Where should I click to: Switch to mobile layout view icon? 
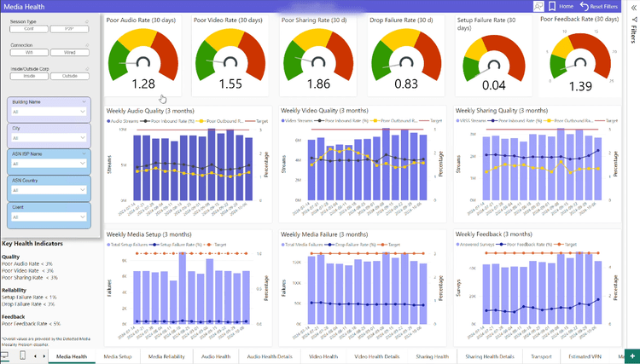point(21,355)
